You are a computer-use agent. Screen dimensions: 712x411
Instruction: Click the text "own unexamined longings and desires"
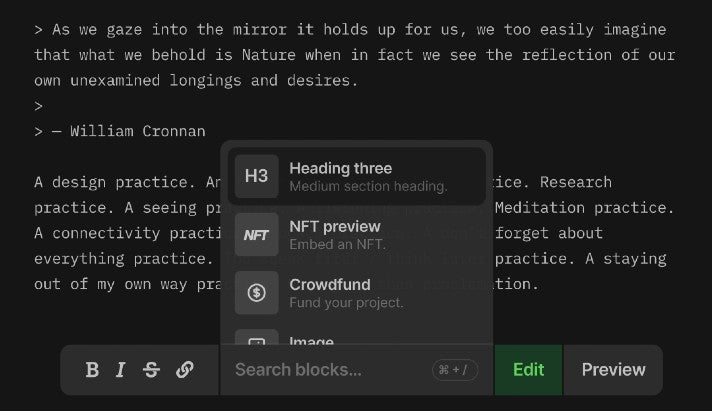(x=196, y=80)
